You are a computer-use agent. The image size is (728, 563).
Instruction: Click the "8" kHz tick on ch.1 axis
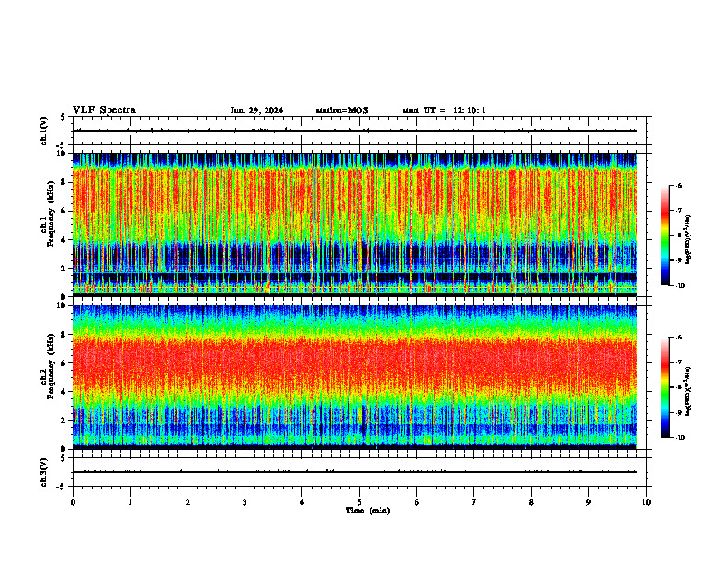(64, 182)
